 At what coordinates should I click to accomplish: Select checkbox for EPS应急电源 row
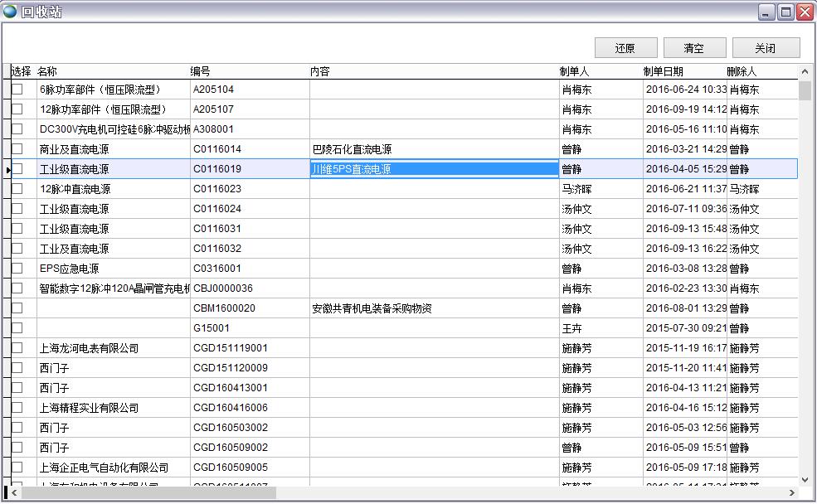tap(17, 269)
